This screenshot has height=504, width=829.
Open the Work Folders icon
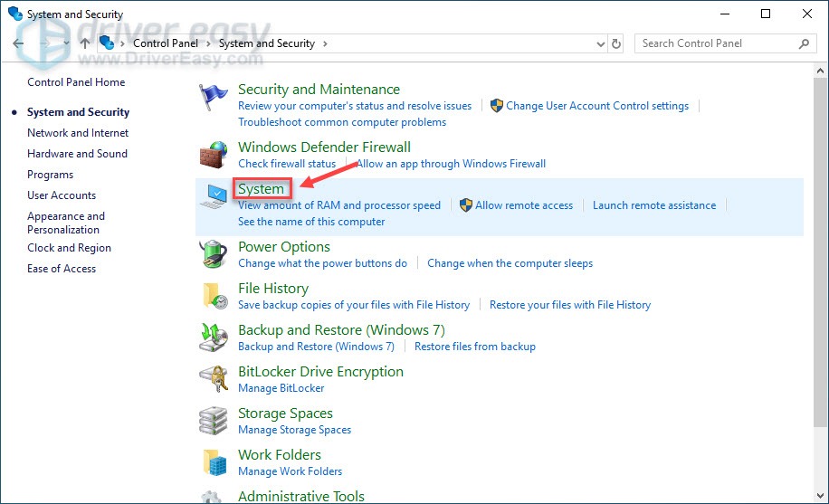215,462
